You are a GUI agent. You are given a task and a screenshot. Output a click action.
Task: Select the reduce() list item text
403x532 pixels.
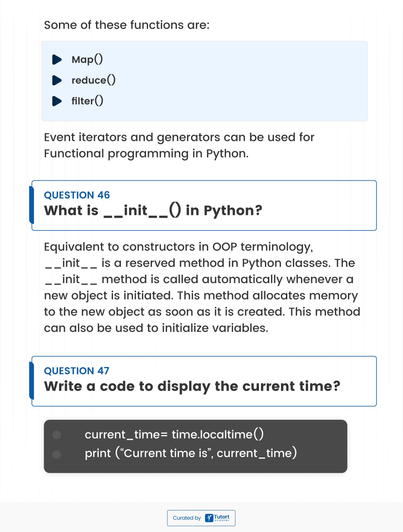(94, 80)
